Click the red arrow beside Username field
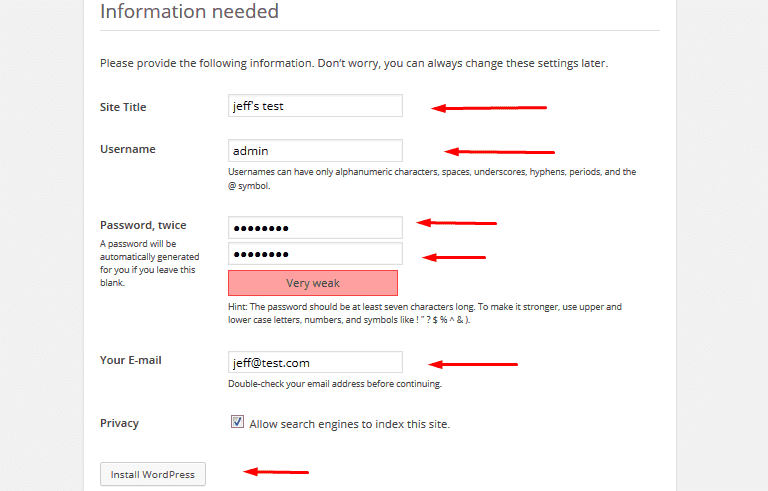The image size is (768, 491). [499, 152]
